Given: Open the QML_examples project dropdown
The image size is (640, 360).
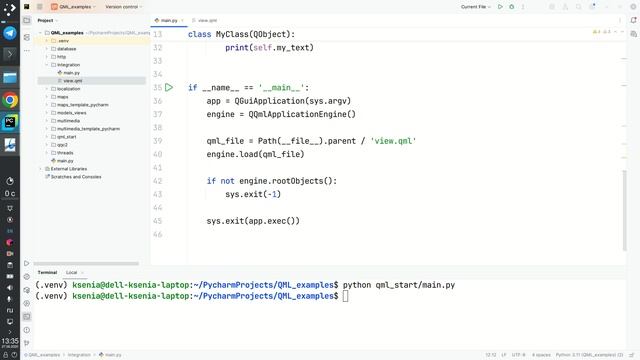Looking at the screenshot, I should coord(73,7).
